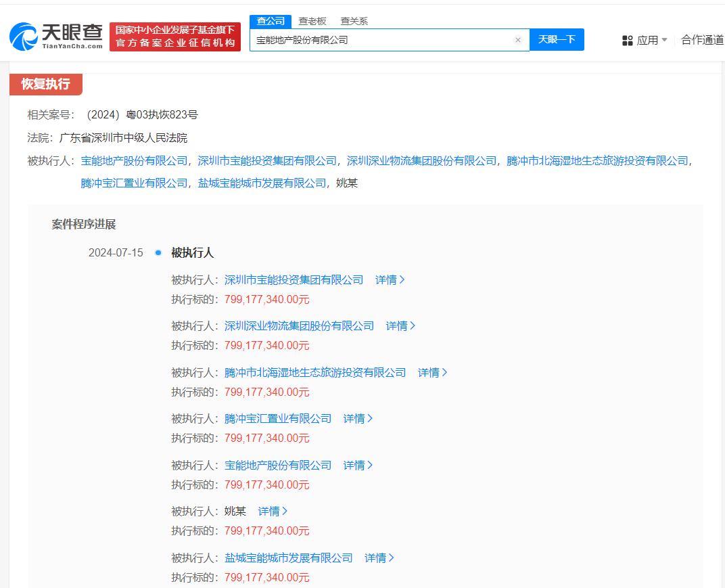
Task: Switch to the 查关系 tab
Action: tap(355, 21)
